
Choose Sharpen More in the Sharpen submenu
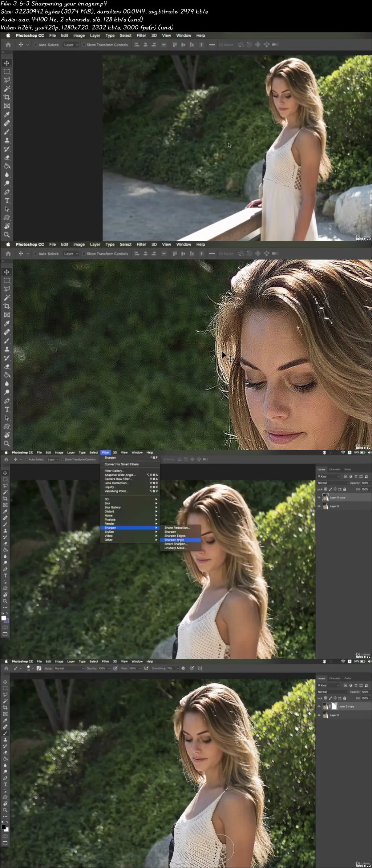[180, 540]
